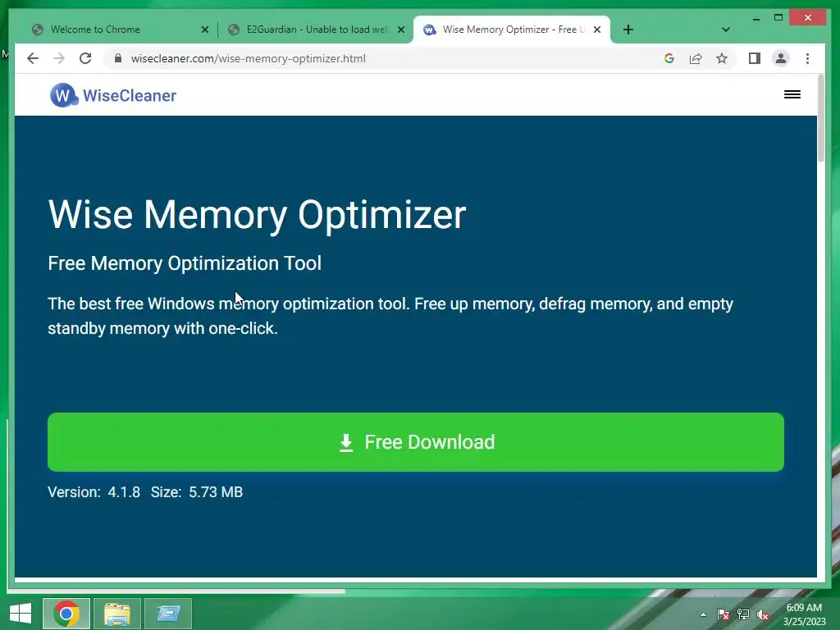
Task: Close the Welcome to Chrome tab
Action: pyautogui.click(x=204, y=30)
